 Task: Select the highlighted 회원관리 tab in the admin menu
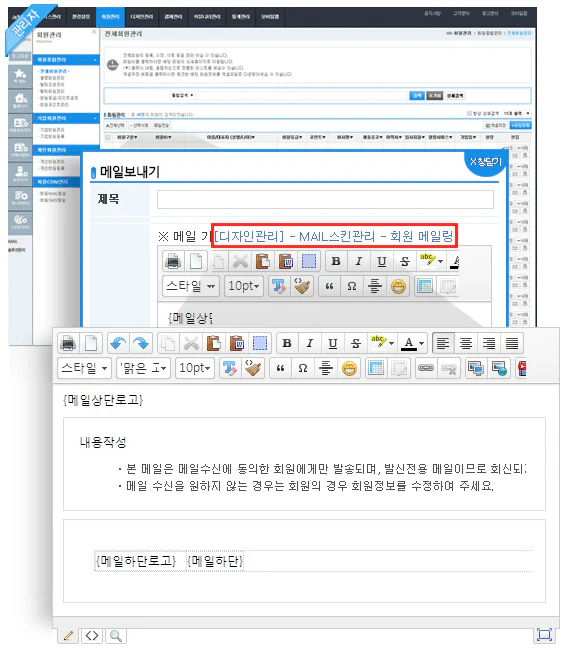110,17
